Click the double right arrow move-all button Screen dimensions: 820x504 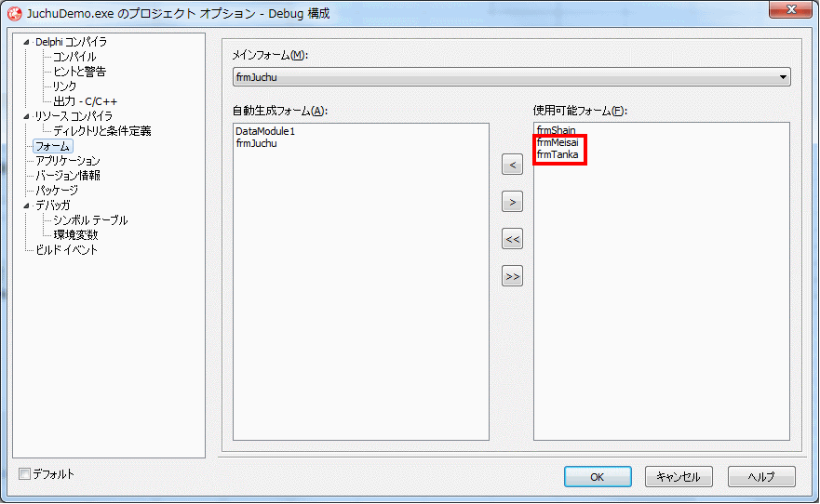tap(512, 276)
